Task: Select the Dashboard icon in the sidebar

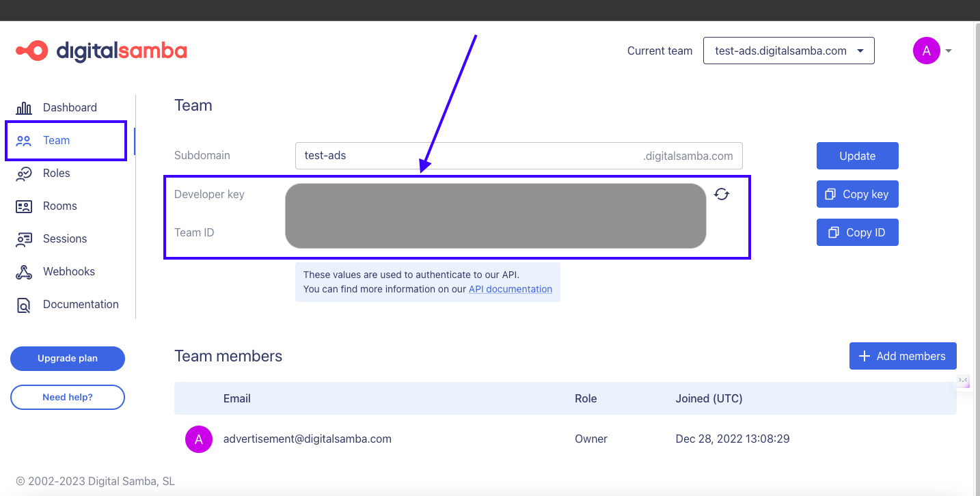Action: (x=24, y=107)
